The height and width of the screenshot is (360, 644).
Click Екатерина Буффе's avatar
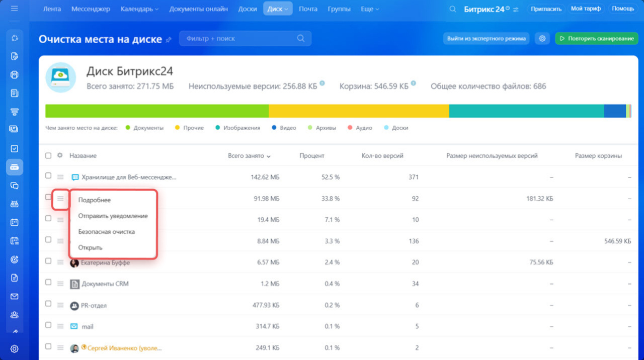click(74, 262)
